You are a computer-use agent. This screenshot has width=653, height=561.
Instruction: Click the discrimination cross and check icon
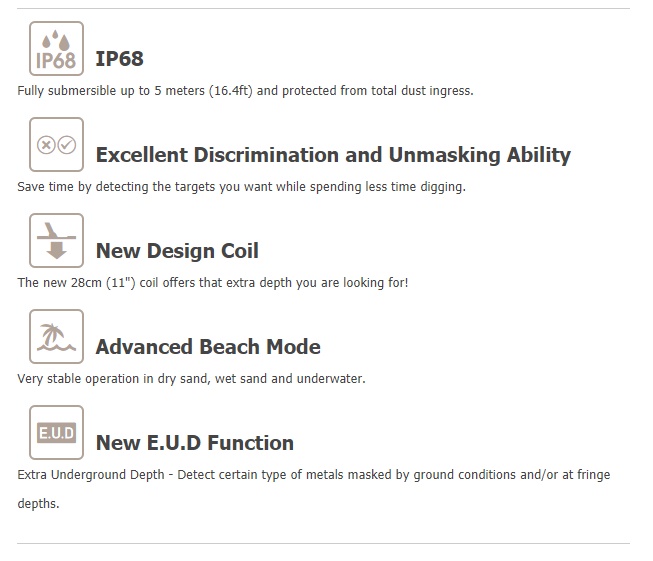pos(56,145)
